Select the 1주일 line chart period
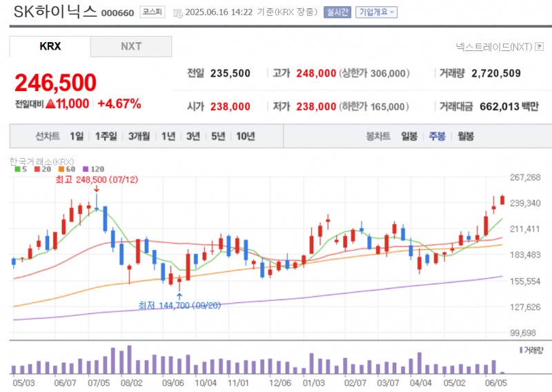The width and height of the screenshot is (552, 392). (106, 136)
